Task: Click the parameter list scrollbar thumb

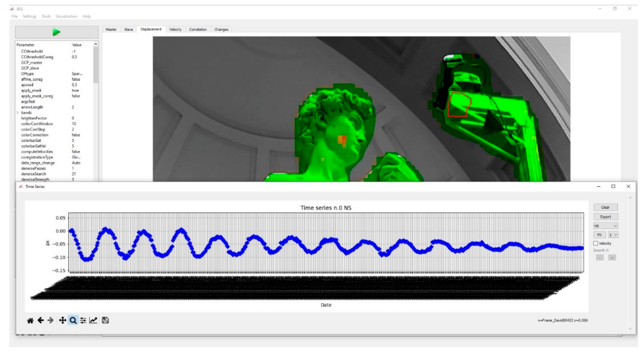Action: tap(96, 65)
